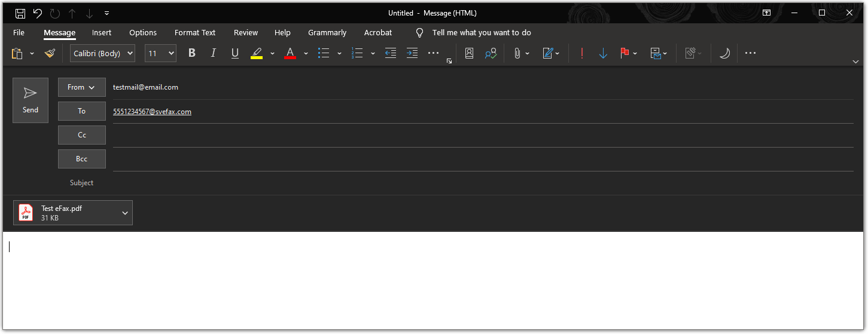868x334 pixels.
Task: Switch to the Insert tab
Action: (102, 33)
